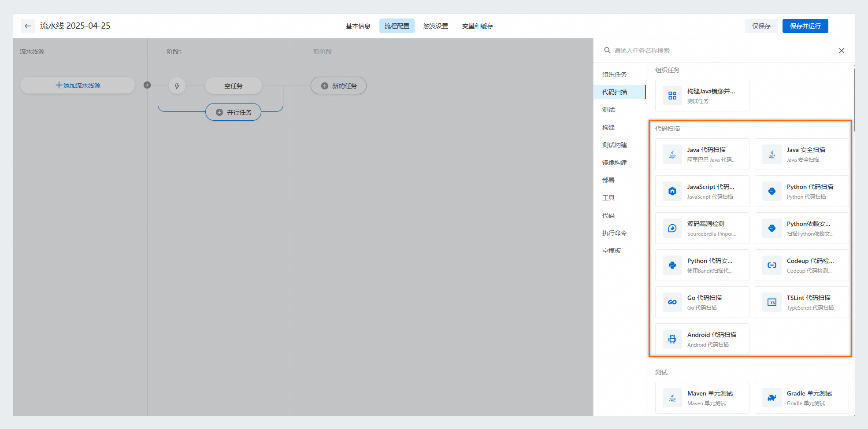The width and height of the screenshot is (868, 429).
Task: Select the Go 代码扫描 icon
Action: 672,302
